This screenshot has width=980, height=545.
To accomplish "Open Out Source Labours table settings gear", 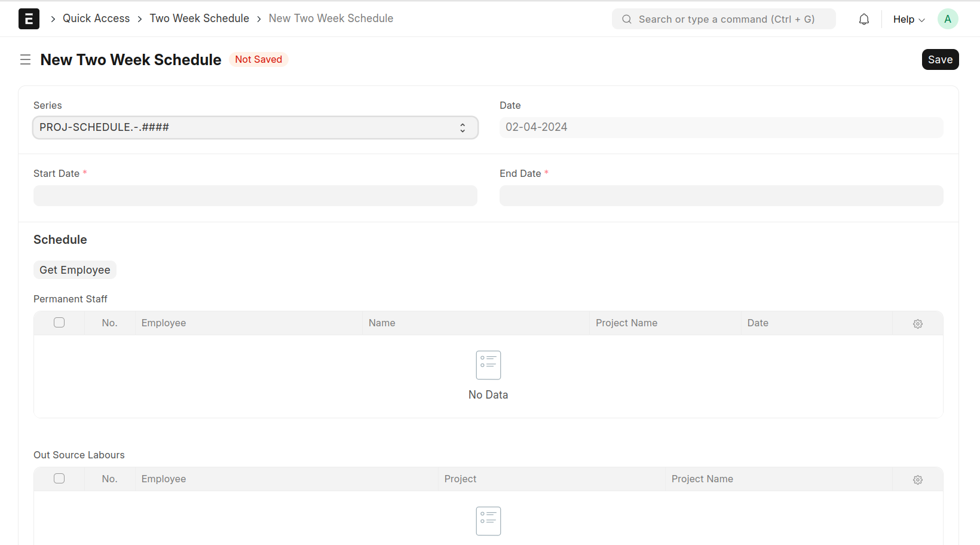I will (x=917, y=479).
